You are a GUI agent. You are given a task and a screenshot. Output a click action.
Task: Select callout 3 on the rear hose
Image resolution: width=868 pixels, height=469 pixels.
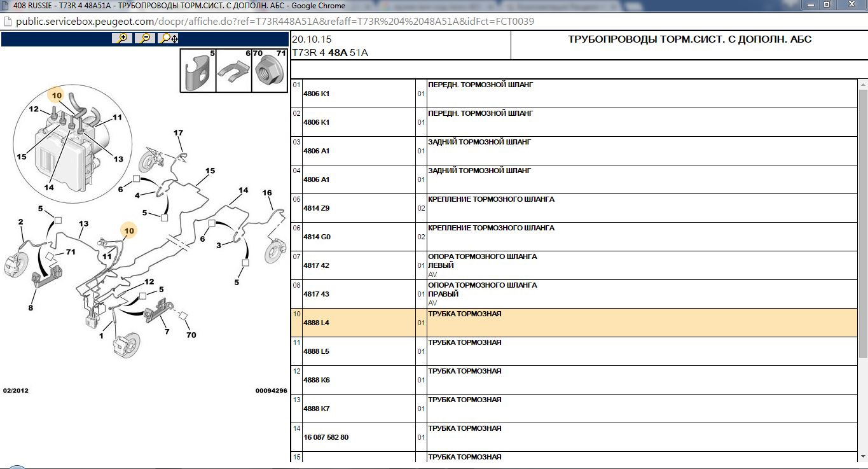(219, 245)
